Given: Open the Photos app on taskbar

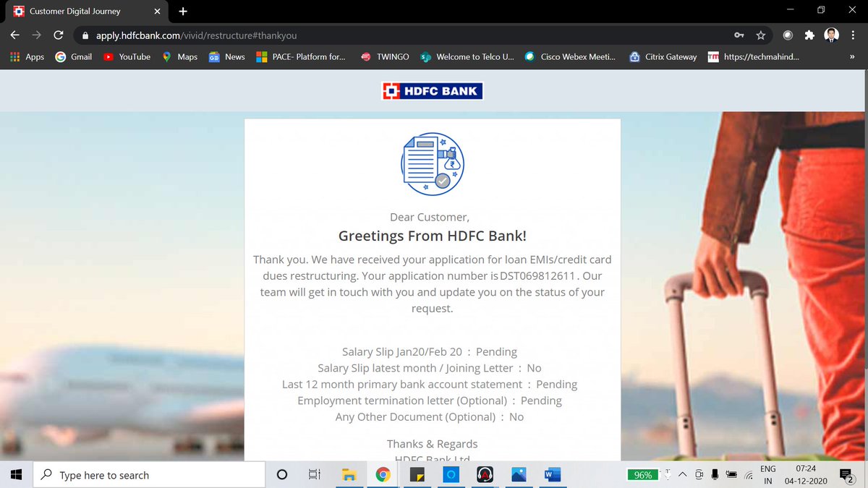Looking at the screenshot, I should (519, 475).
